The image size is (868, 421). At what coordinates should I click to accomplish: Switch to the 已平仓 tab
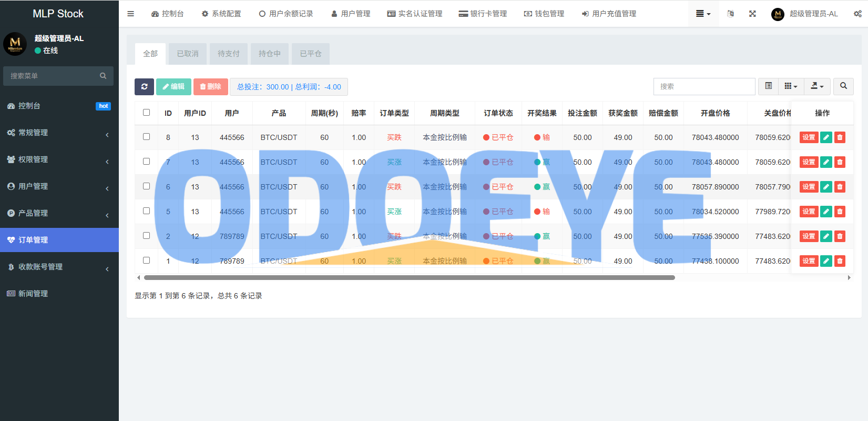point(310,54)
